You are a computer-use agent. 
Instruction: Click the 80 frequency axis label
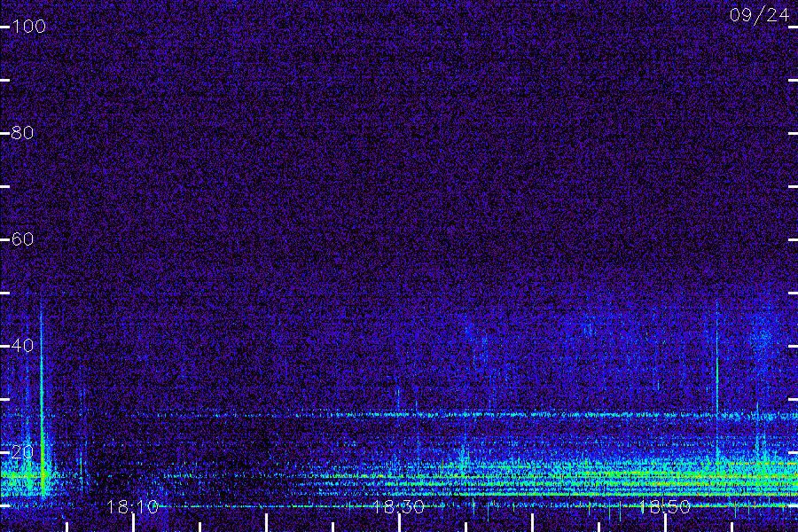tap(22, 133)
